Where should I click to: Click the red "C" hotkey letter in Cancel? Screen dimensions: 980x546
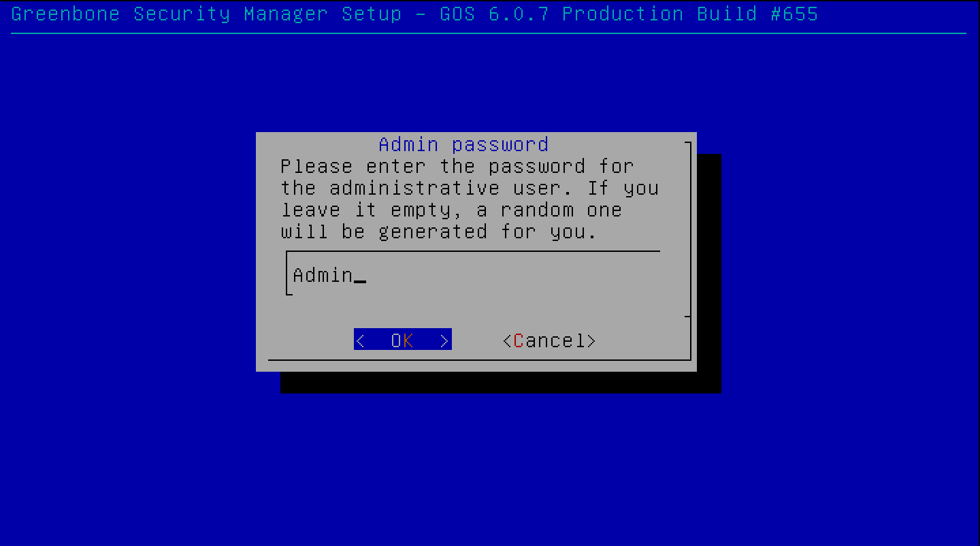click(519, 340)
